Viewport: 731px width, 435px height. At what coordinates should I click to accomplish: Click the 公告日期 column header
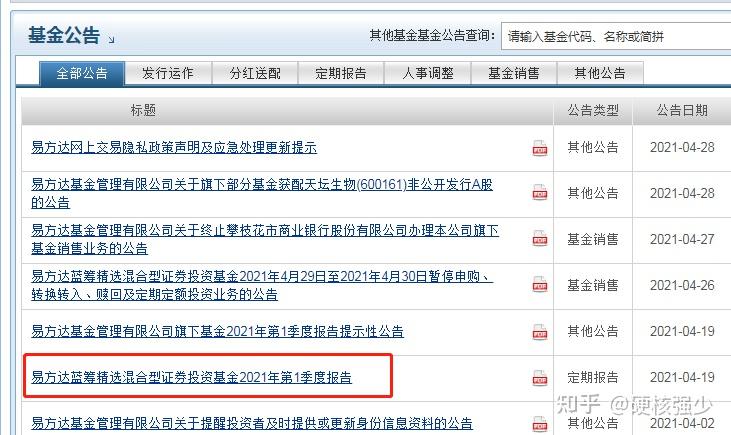click(x=682, y=110)
